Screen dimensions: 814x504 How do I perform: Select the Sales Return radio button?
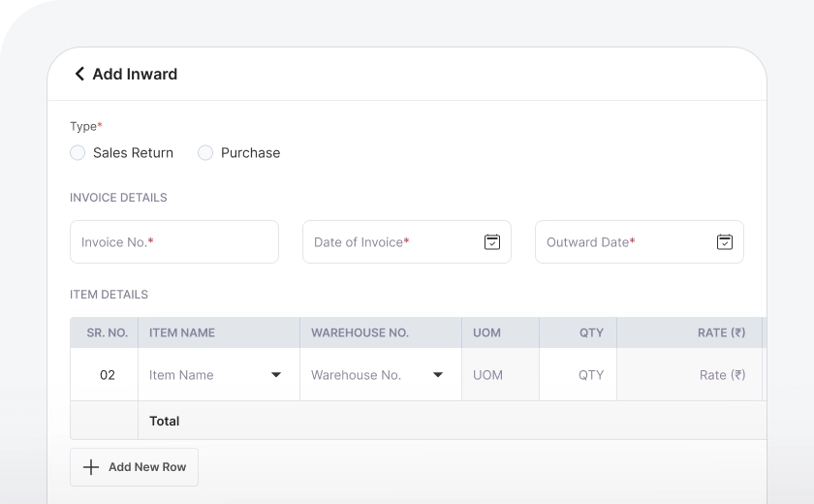(x=78, y=153)
